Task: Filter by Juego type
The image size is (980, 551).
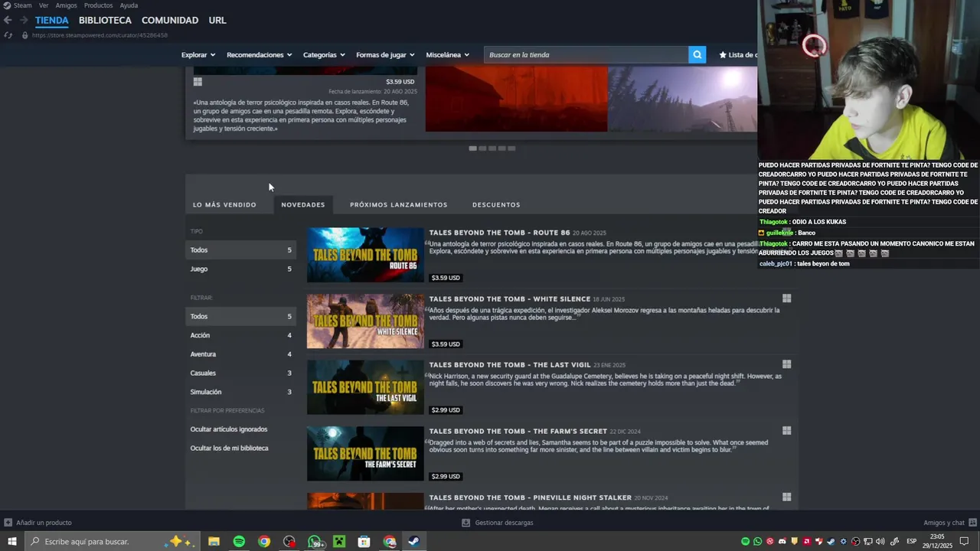Action: pyautogui.click(x=240, y=269)
